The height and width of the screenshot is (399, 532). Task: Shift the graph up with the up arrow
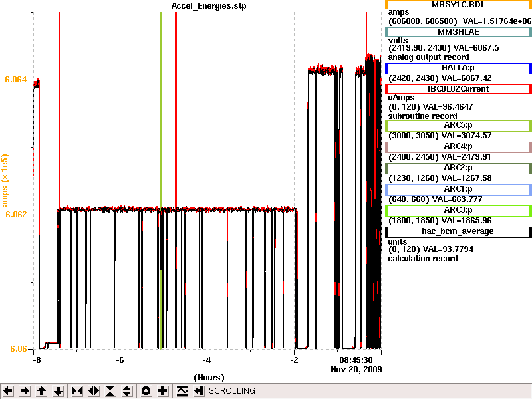(41, 391)
